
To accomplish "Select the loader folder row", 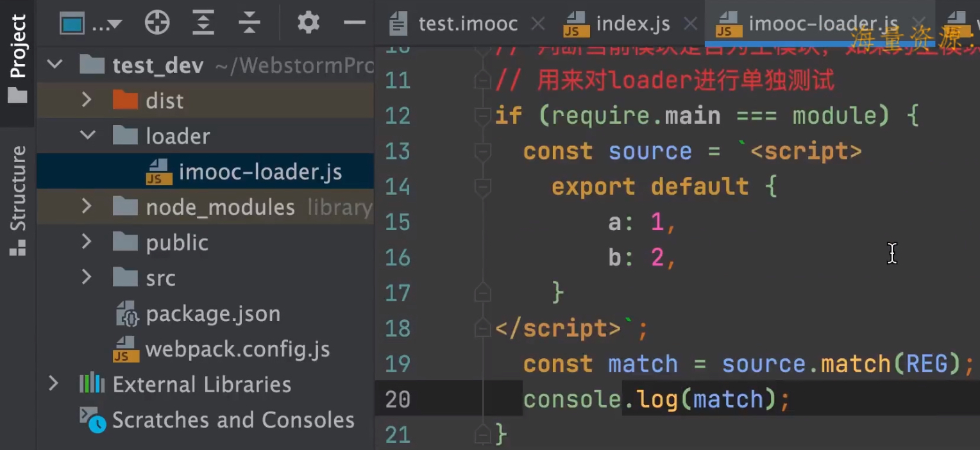I will point(205,136).
